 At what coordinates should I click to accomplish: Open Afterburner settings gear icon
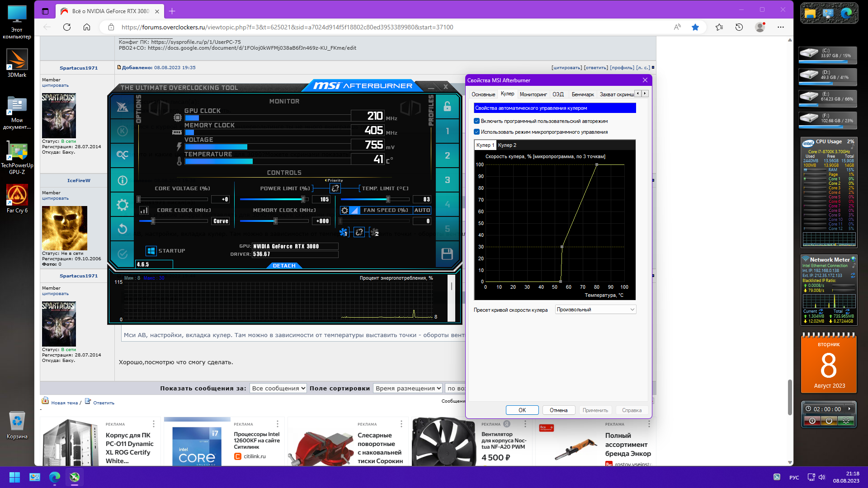(x=122, y=205)
